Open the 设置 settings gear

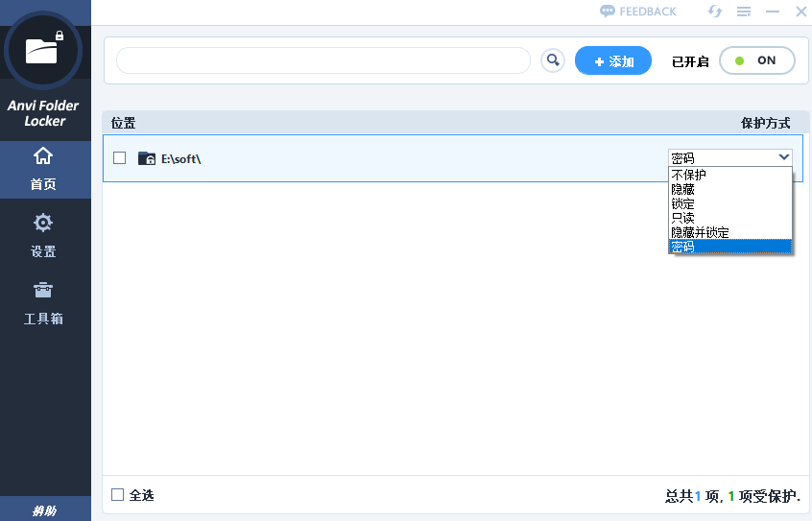coord(43,234)
